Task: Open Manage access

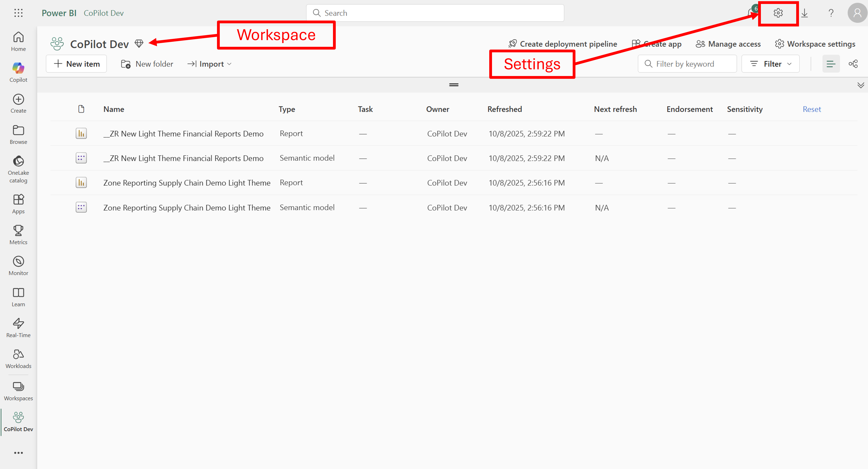Action: coord(728,44)
